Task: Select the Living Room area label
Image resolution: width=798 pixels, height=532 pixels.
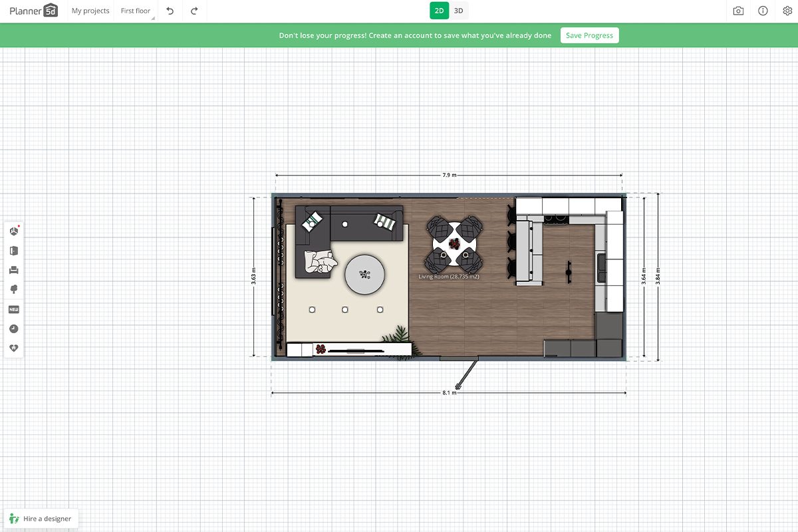Action: [x=449, y=276]
